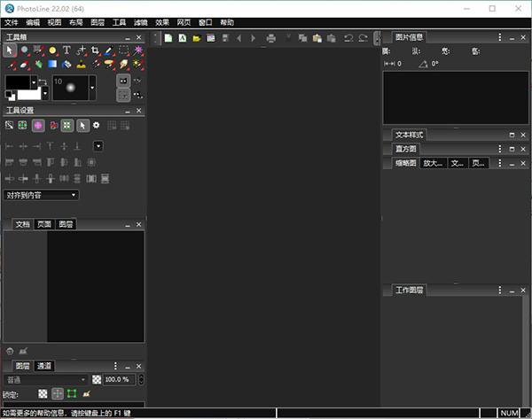Click the opacity stepper arrows
Screen dimensions: 532x419
pos(141,379)
